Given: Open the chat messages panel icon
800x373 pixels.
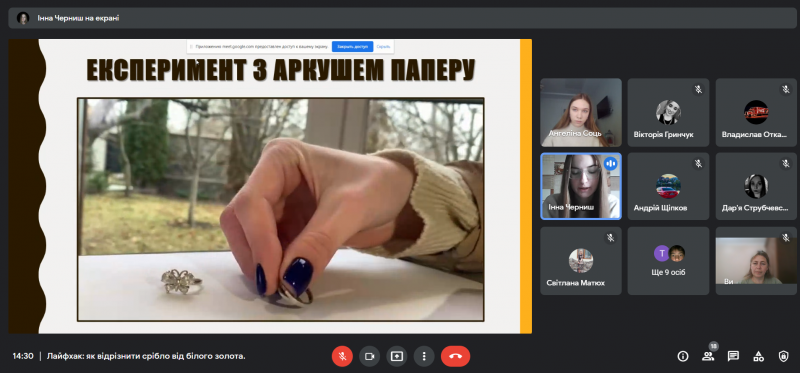Looking at the screenshot, I should coord(733,356).
